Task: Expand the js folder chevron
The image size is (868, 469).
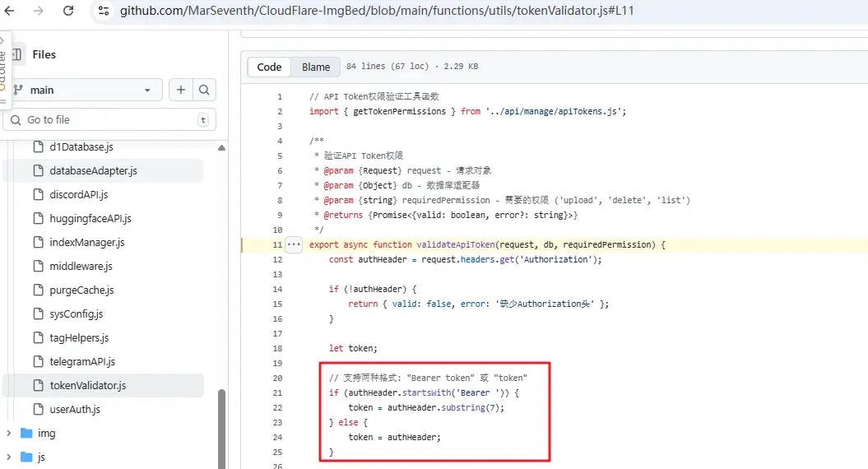Action: tap(9, 457)
